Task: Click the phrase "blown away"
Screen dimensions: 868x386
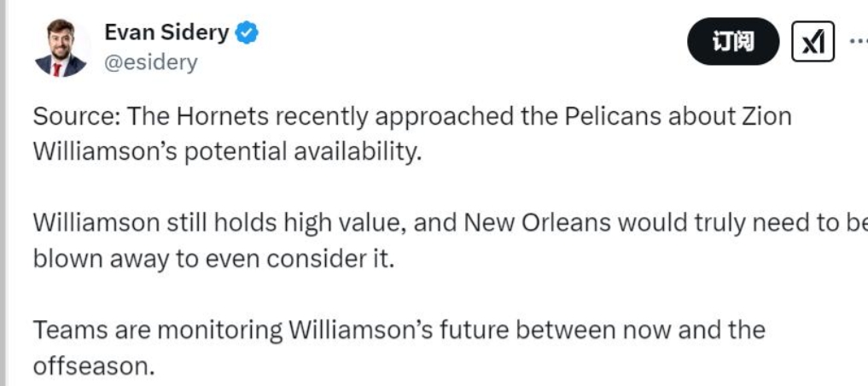Action: [x=100, y=259]
